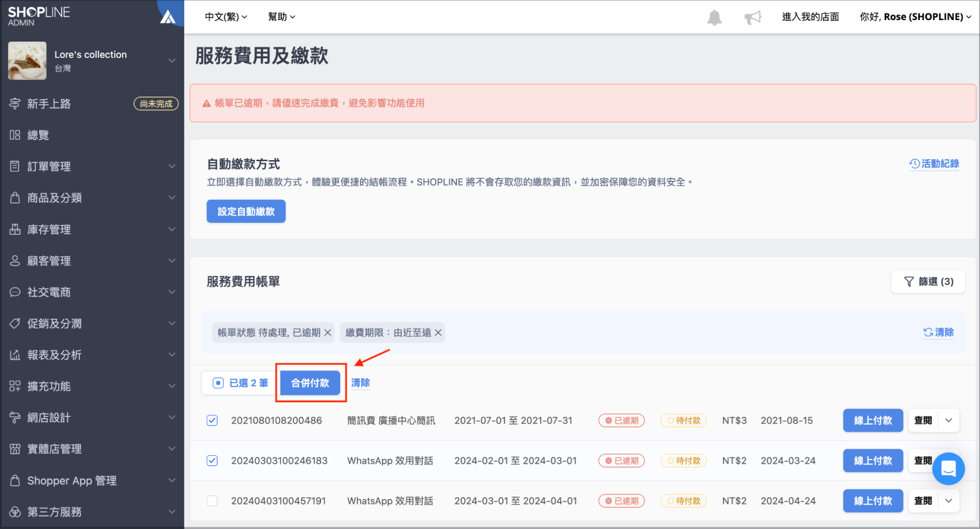Uncheck bill 2021080108200486 checkbox
Viewport: 980px width, 529px height.
point(212,420)
